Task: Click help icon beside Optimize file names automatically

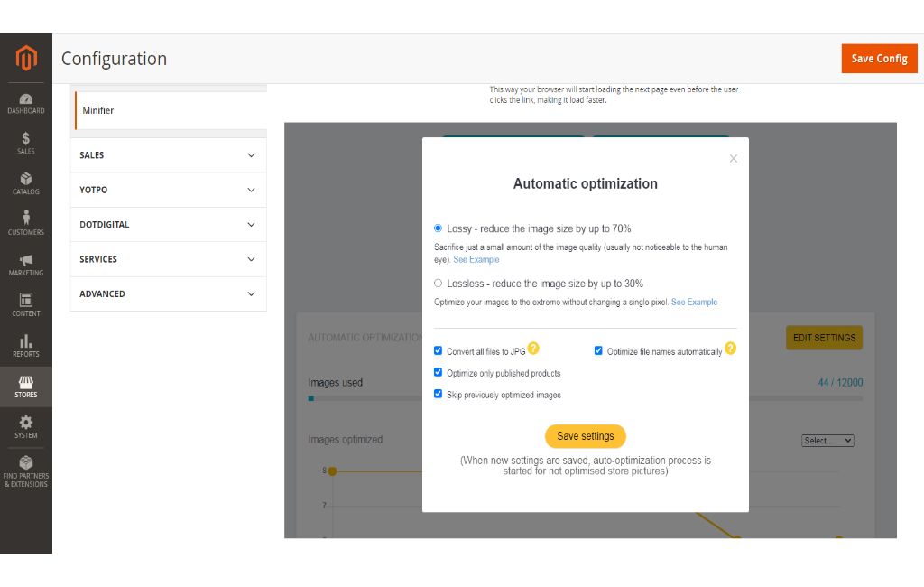Action: [x=730, y=348]
